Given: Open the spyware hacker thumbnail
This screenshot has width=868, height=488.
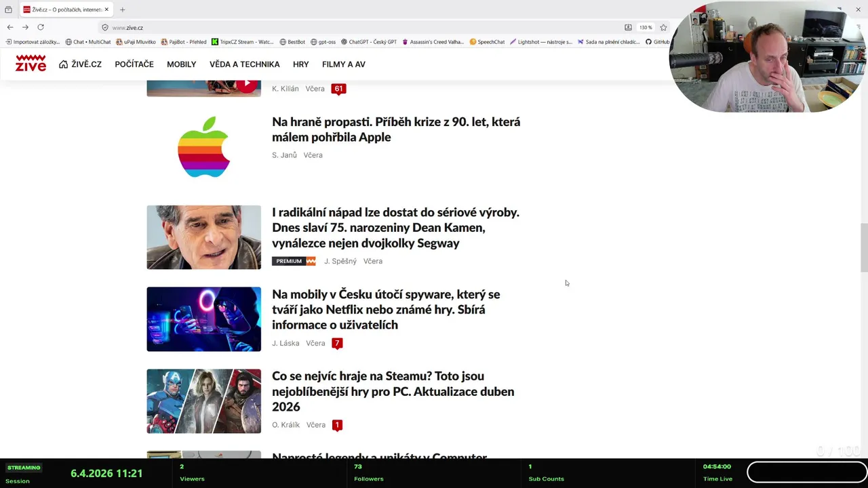Looking at the screenshot, I should (203, 319).
